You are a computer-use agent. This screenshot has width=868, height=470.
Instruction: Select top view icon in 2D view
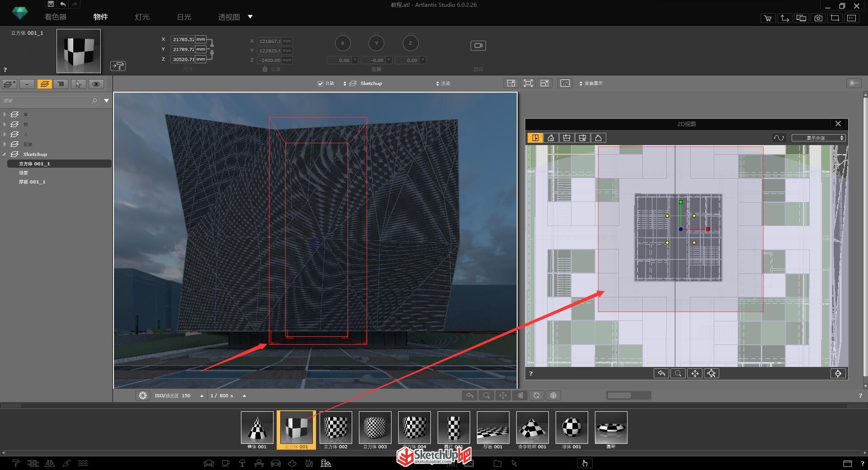click(x=535, y=138)
